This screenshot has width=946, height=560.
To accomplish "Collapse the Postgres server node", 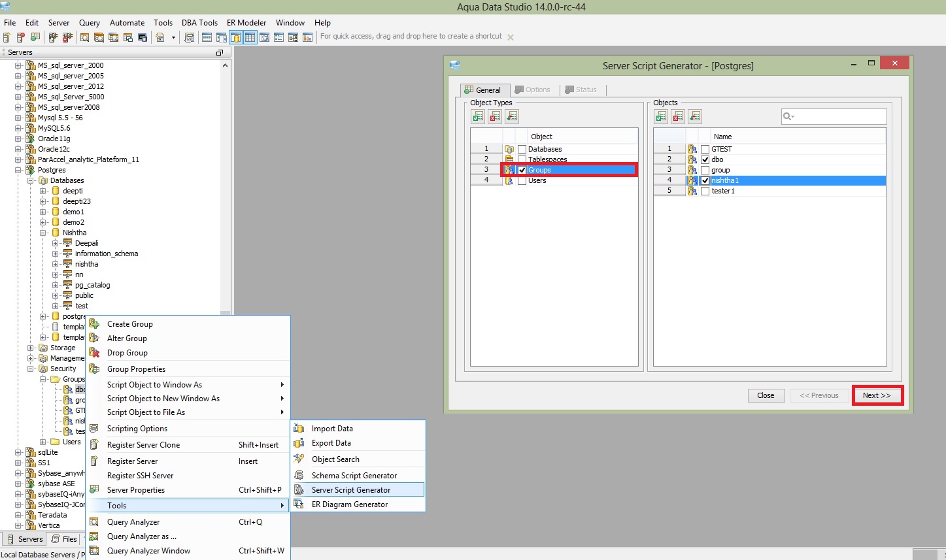I will (x=18, y=170).
